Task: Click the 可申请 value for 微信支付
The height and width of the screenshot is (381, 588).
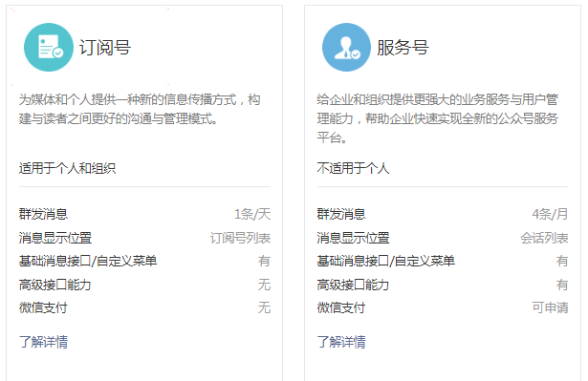Action: click(550, 307)
